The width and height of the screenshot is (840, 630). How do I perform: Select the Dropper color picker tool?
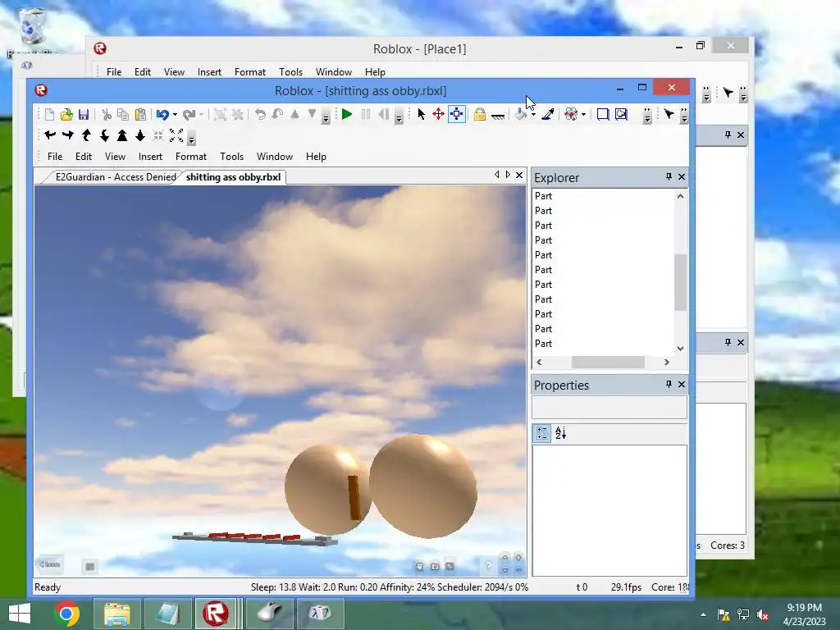[547, 114]
